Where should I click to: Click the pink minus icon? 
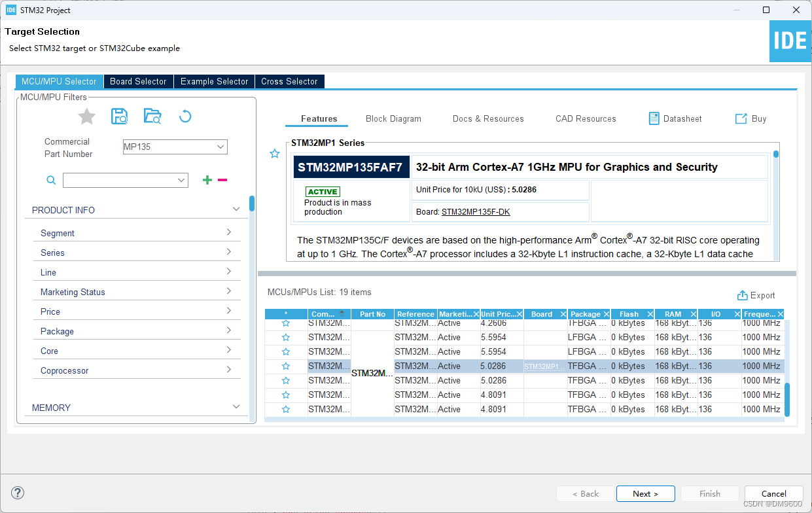click(x=222, y=180)
